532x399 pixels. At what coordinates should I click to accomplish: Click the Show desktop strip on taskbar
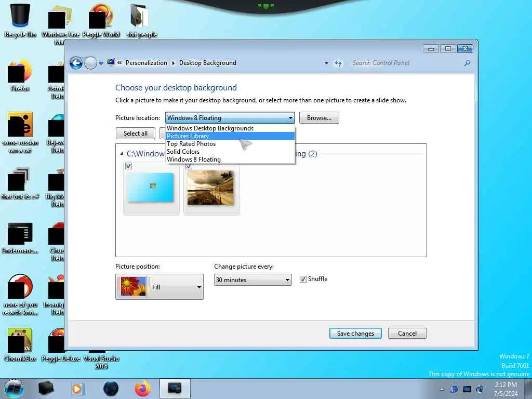pos(528,389)
